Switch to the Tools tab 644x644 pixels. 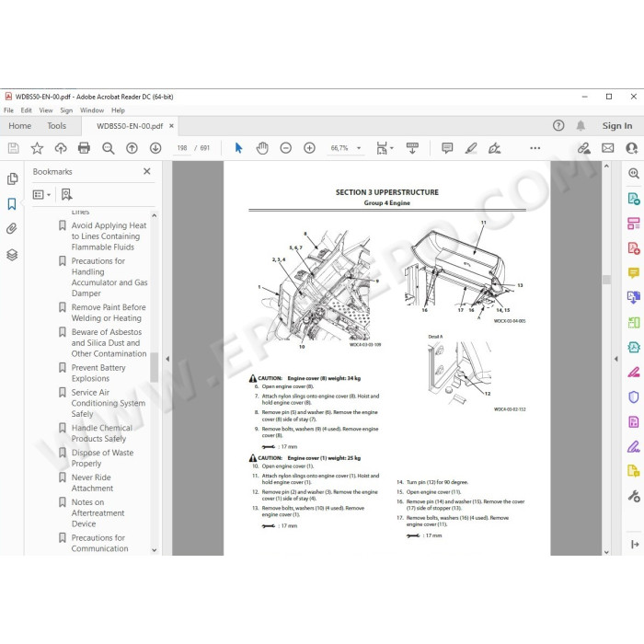tap(56, 126)
